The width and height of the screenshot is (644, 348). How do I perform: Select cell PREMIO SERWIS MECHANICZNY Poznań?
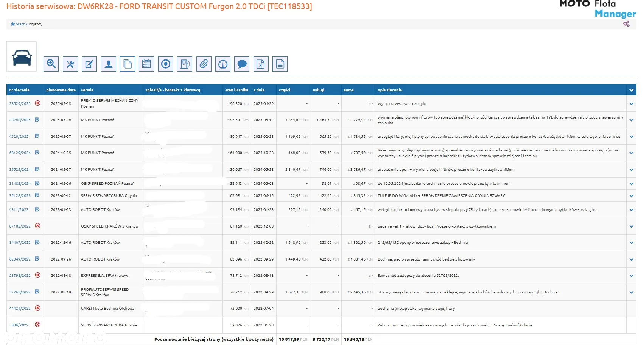click(110, 103)
